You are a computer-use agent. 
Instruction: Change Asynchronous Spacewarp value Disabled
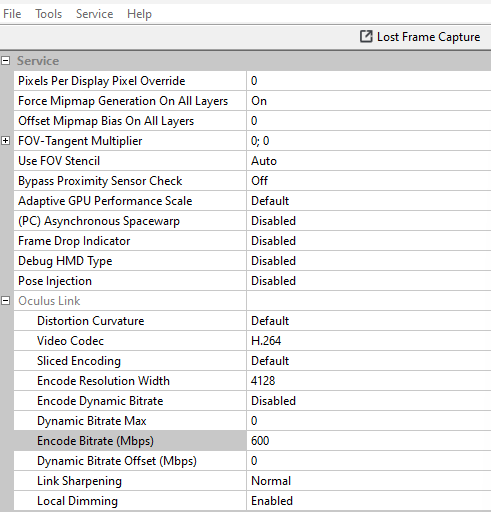pos(369,221)
